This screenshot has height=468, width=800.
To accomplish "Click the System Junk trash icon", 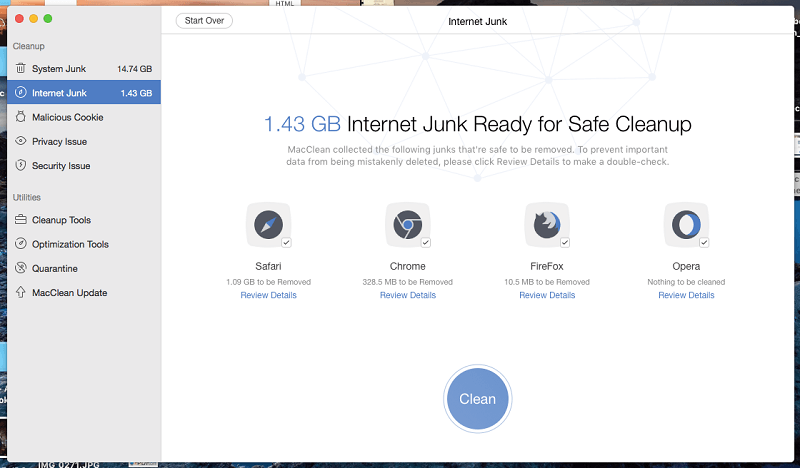I will click(20, 68).
